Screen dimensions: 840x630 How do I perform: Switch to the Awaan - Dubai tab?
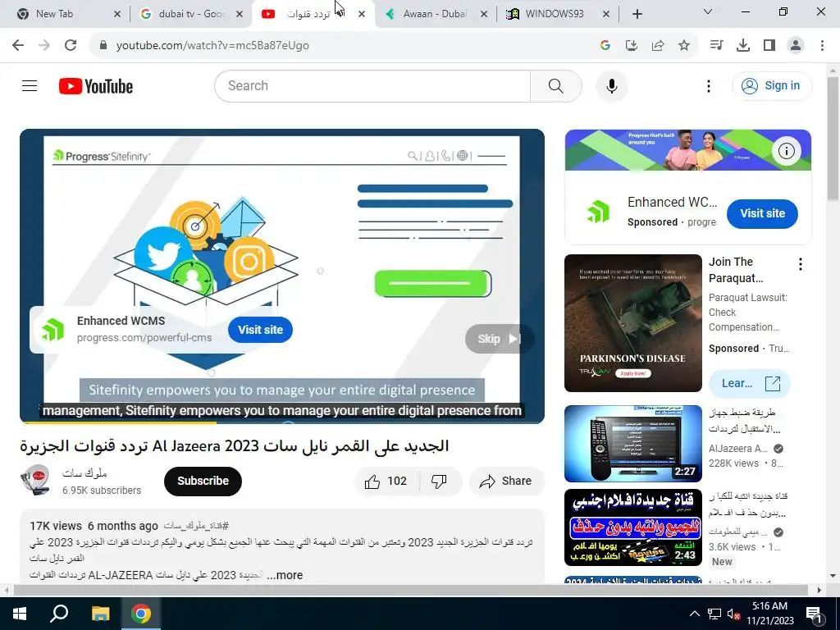coord(435,14)
